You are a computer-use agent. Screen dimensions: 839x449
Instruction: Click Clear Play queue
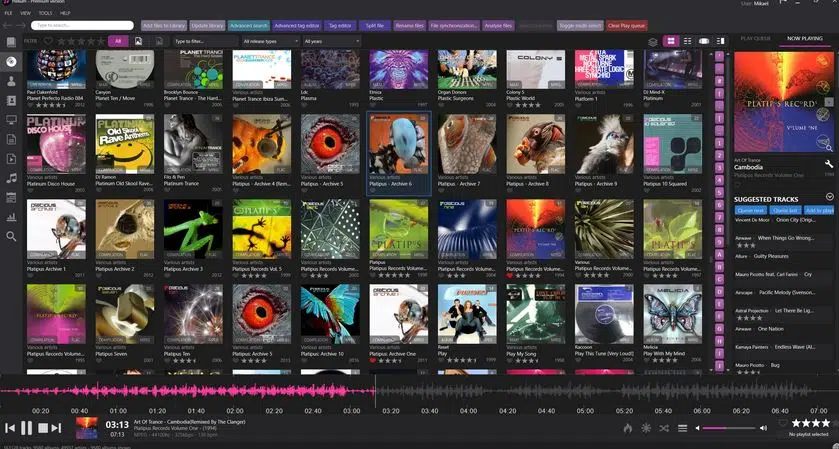(x=627, y=25)
